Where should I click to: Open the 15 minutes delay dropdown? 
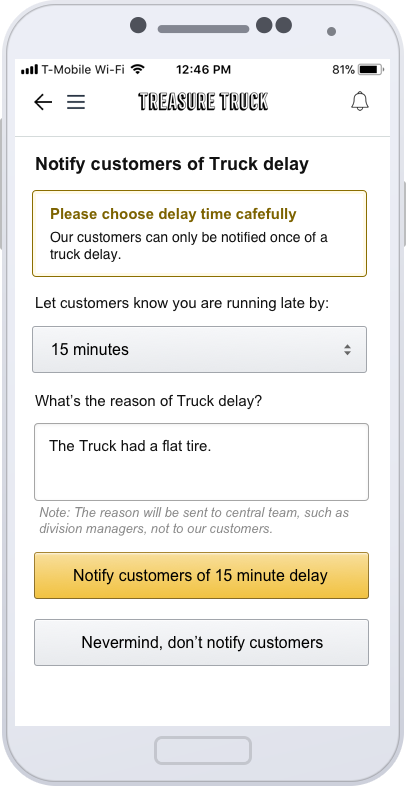pos(199,349)
